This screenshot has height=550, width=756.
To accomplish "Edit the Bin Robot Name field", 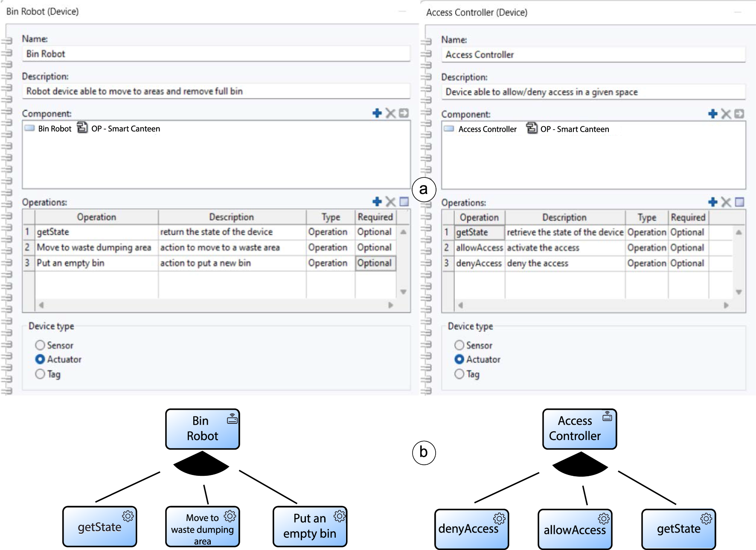I will coord(215,54).
